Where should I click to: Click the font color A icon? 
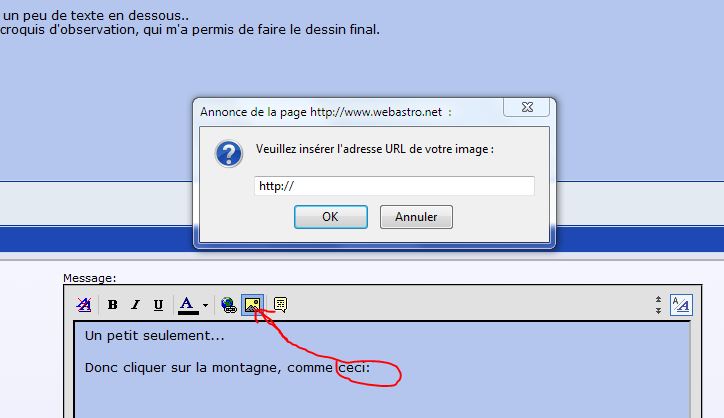187,303
